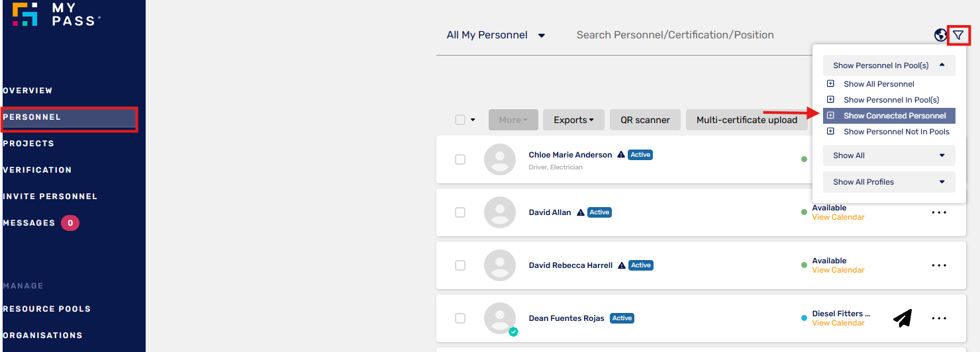Click the messages count badge
This screenshot has width=980, height=352.
tap(70, 223)
